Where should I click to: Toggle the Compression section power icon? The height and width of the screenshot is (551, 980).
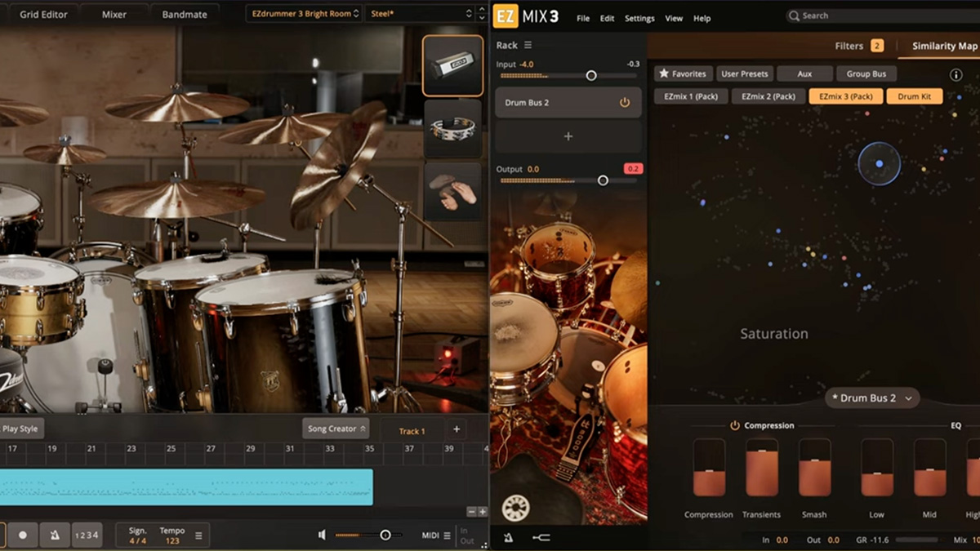735,425
